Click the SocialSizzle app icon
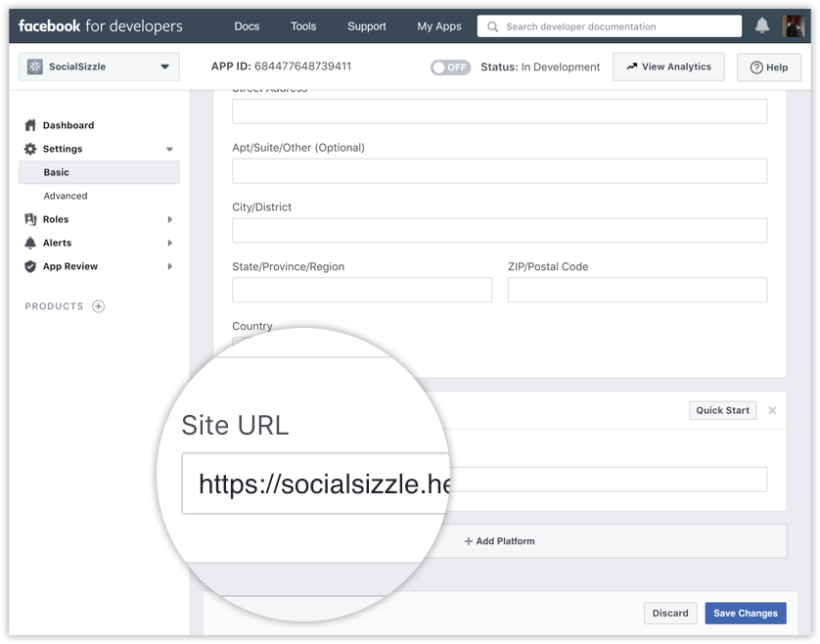 [35, 67]
